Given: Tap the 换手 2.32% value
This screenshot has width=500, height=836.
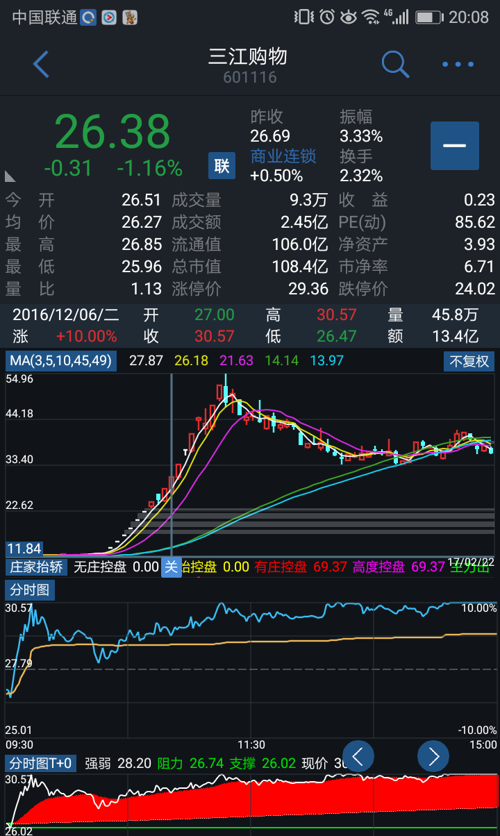Looking at the screenshot, I should click(x=361, y=176).
